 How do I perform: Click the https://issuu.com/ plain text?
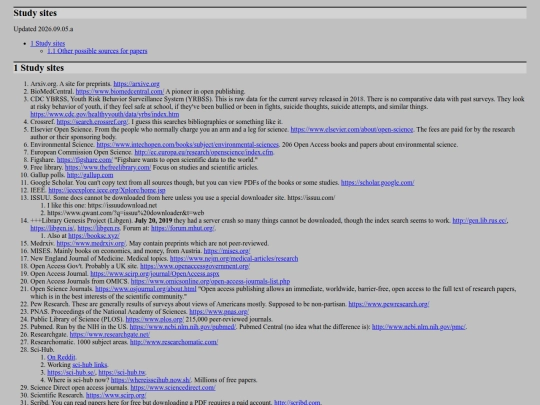coord(311,198)
